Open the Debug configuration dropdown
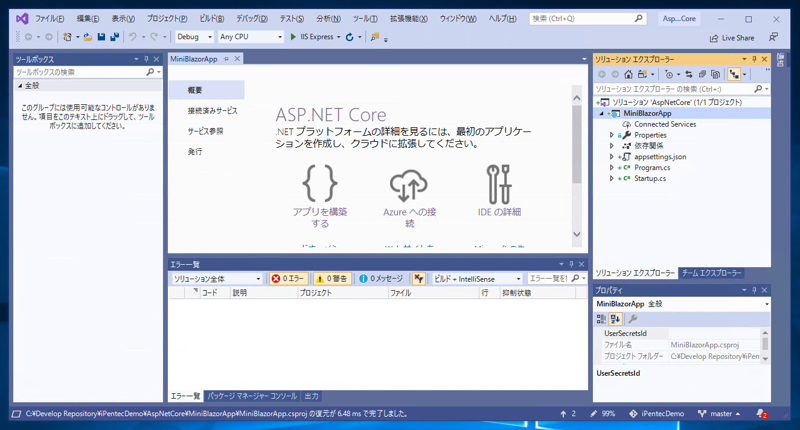The height and width of the screenshot is (430, 800). click(194, 37)
